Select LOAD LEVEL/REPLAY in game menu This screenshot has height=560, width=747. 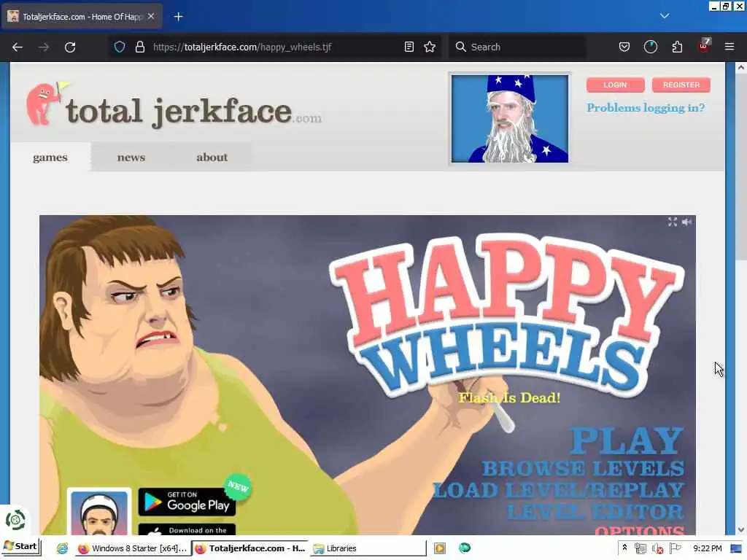558,490
